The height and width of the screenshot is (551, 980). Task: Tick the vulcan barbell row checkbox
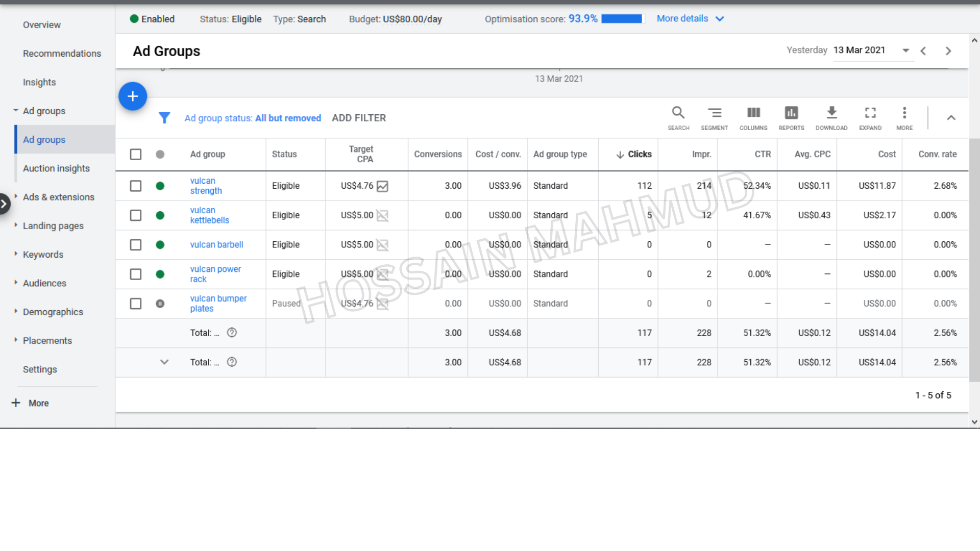(x=136, y=245)
